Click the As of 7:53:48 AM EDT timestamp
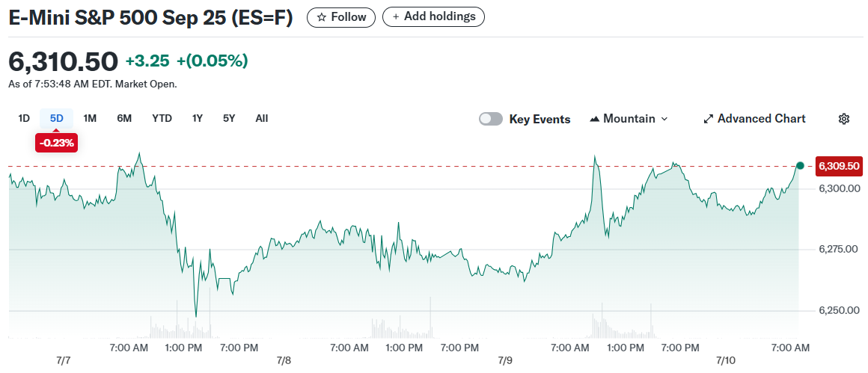 [93, 84]
